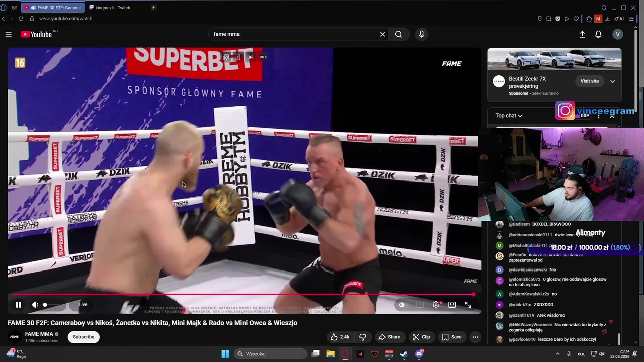Image resolution: width=644 pixels, height=362 pixels.
Task: Open account avatar 'V' menu
Action: (618, 34)
